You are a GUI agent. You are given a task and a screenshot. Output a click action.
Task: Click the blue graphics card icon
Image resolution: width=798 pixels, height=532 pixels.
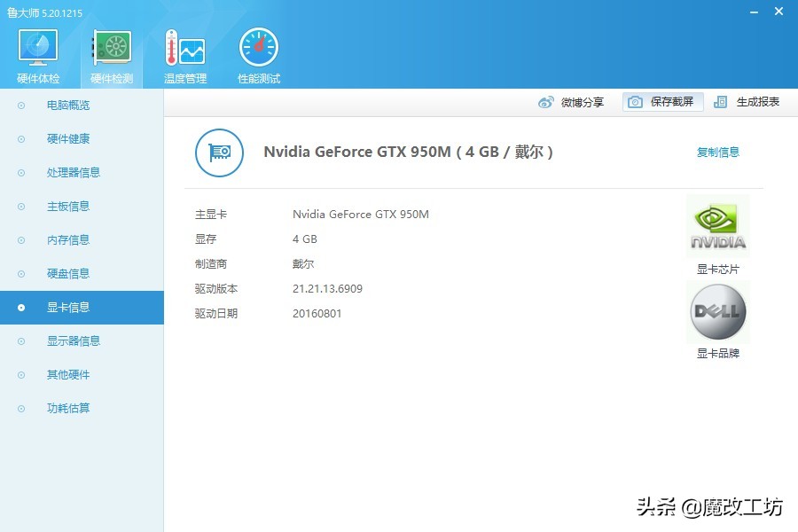click(x=218, y=153)
